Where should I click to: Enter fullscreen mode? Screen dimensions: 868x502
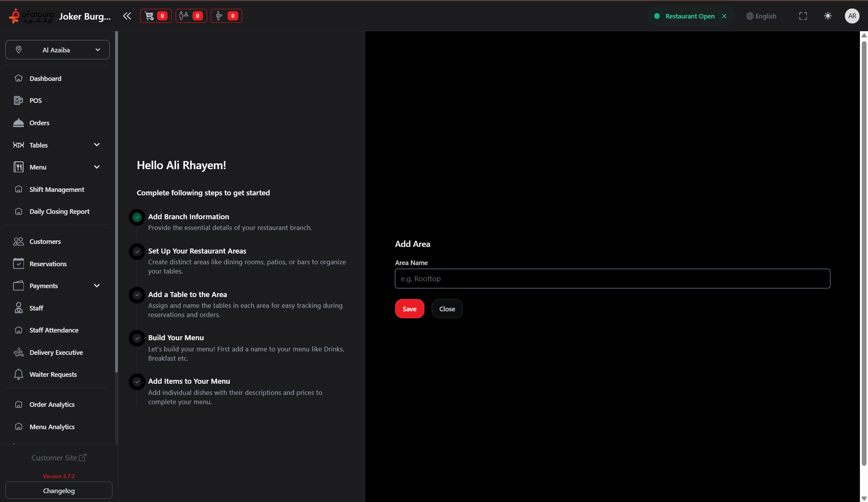[x=803, y=16]
